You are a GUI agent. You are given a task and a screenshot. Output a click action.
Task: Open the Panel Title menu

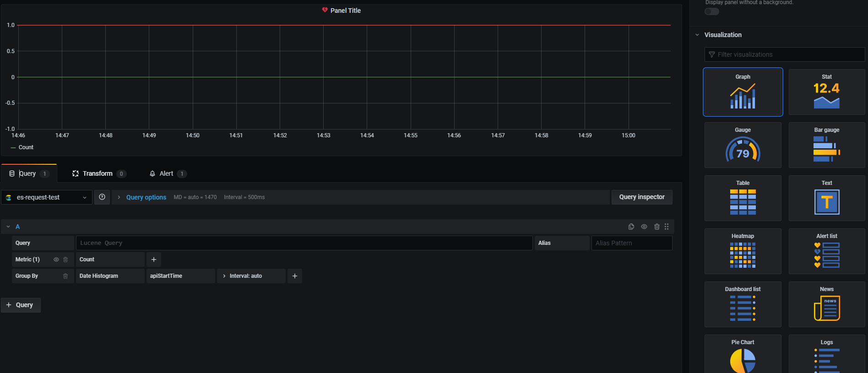345,10
